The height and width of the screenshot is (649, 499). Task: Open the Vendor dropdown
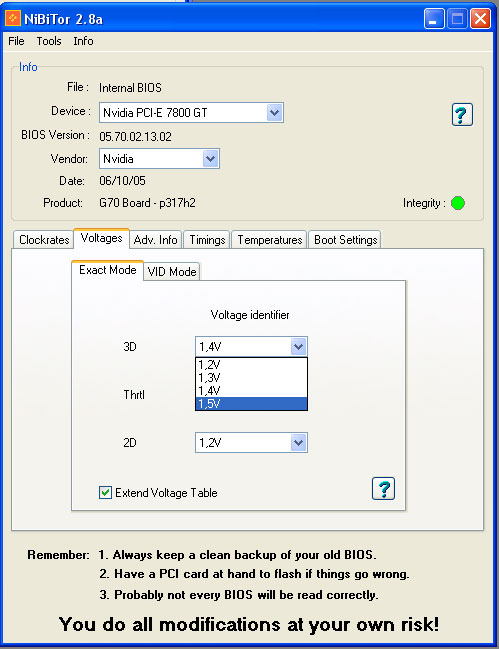click(x=210, y=159)
